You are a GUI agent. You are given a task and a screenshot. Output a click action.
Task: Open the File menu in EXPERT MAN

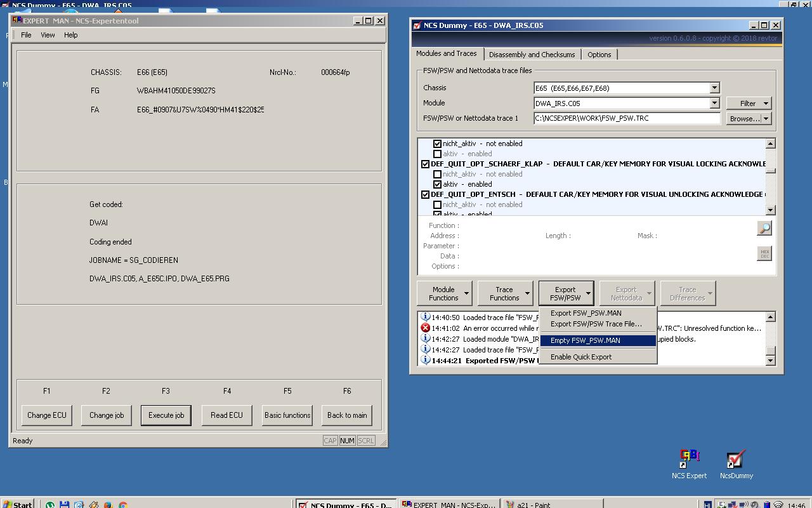[26, 35]
